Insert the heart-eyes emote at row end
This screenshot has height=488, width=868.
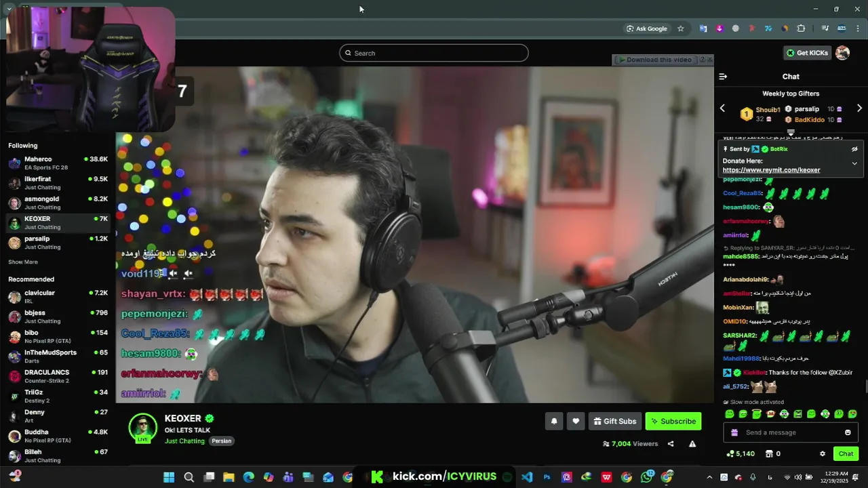(x=852, y=414)
